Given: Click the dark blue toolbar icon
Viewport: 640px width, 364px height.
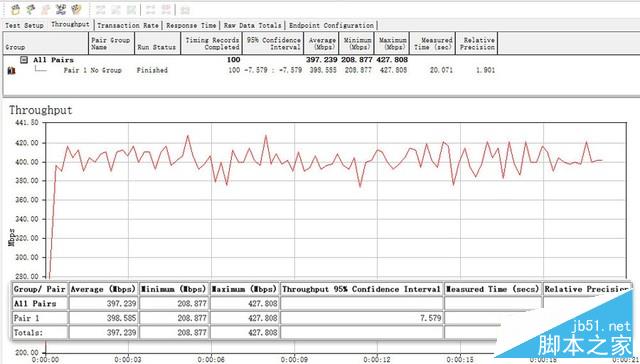Looking at the screenshot, I should (61, 9).
